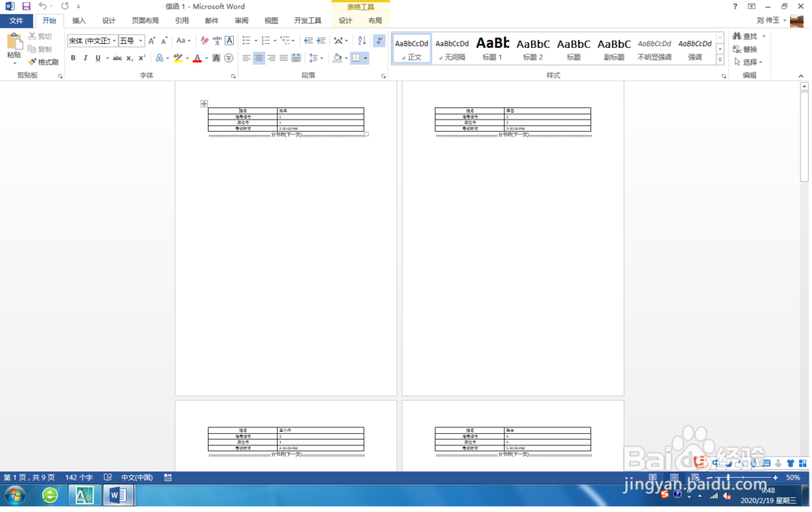Screen dimensions: 812x512
Task: Switch to the 插入 ribbon tab
Action: pos(78,21)
